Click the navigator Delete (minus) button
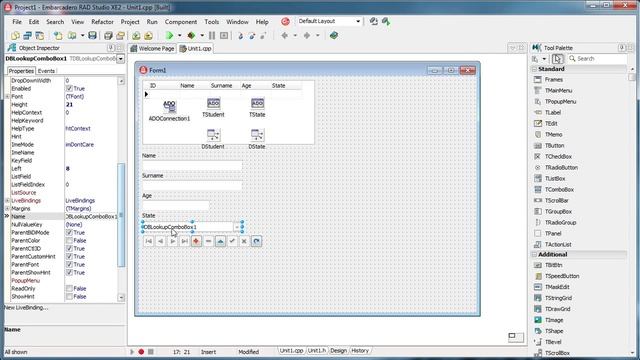This screenshot has width=640, height=360. (208, 241)
